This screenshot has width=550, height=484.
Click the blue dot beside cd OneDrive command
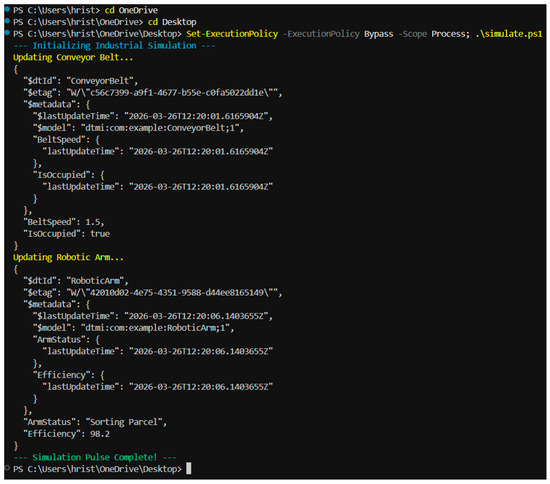click(x=7, y=9)
